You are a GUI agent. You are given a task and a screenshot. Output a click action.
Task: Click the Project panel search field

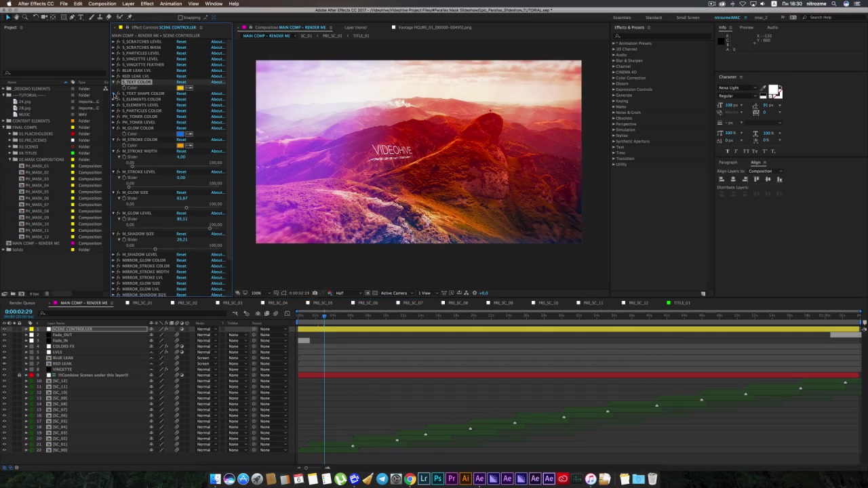coord(54,73)
